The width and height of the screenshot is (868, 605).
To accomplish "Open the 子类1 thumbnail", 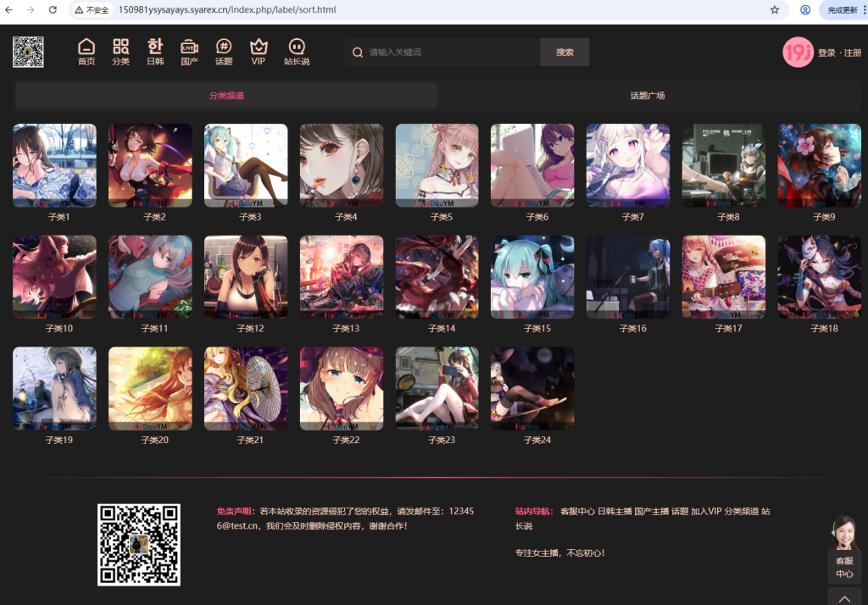I will pyautogui.click(x=54, y=165).
